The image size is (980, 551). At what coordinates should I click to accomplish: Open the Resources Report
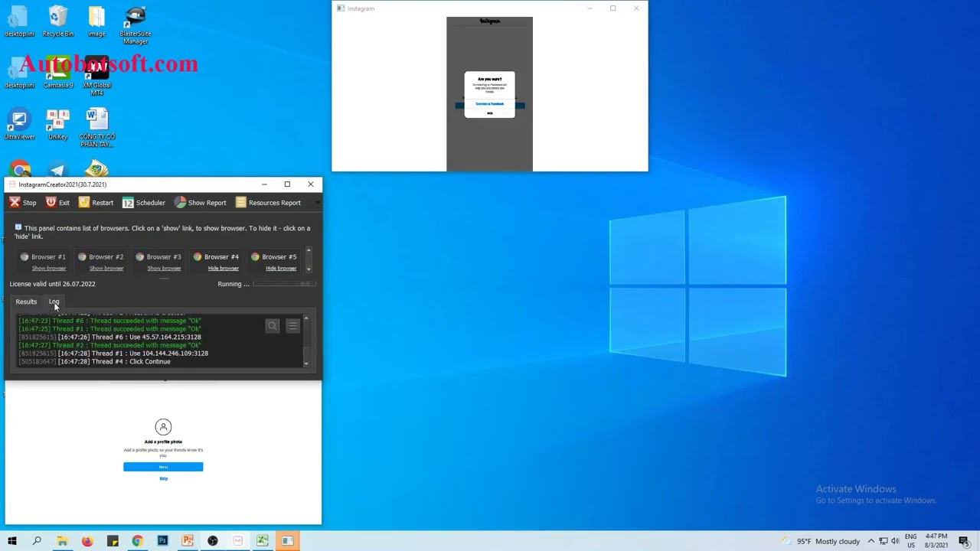click(268, 203)
